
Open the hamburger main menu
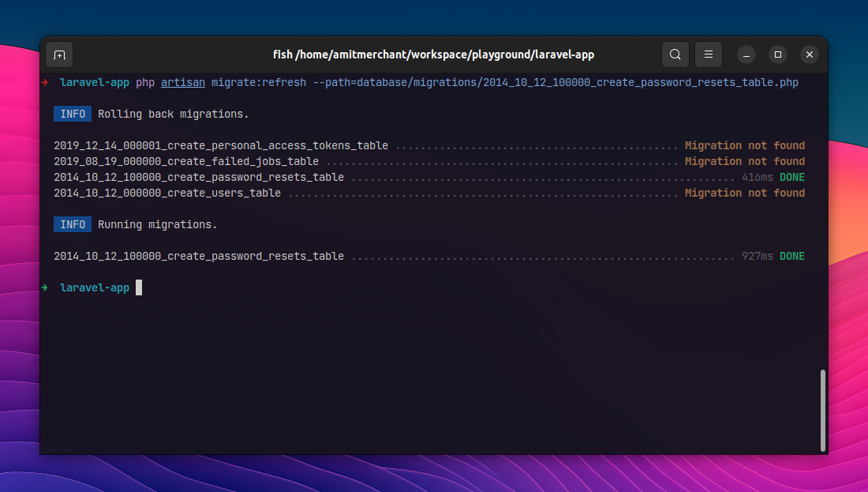[708, 54]
